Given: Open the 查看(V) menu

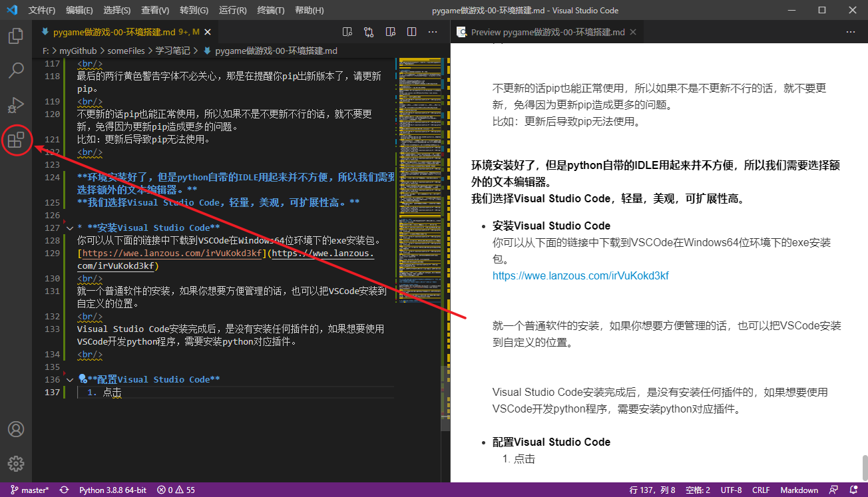Looking at the screenshot, I should point(155,10).
